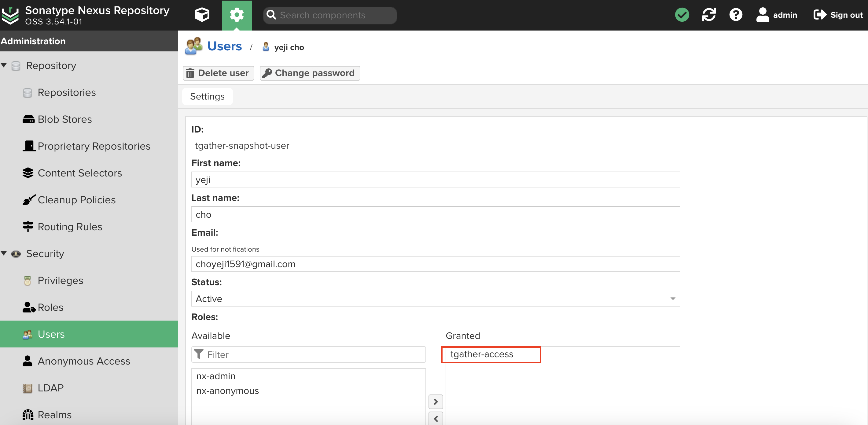Click the Repository database icon

(16, 66)
